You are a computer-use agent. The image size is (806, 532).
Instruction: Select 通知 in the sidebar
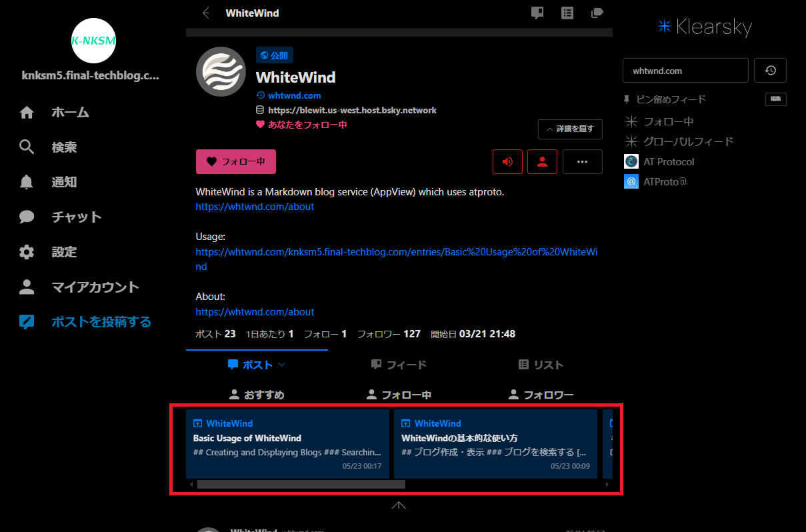(x=65, y=182)
